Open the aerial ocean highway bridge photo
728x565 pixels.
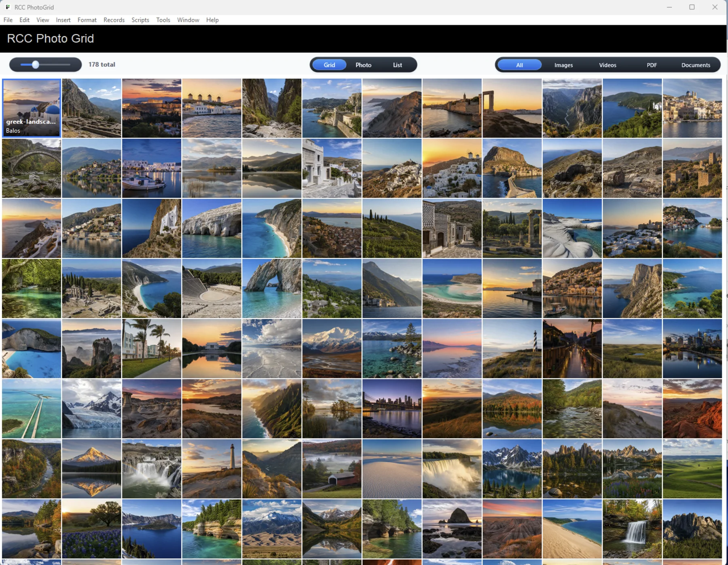point(32,409)
